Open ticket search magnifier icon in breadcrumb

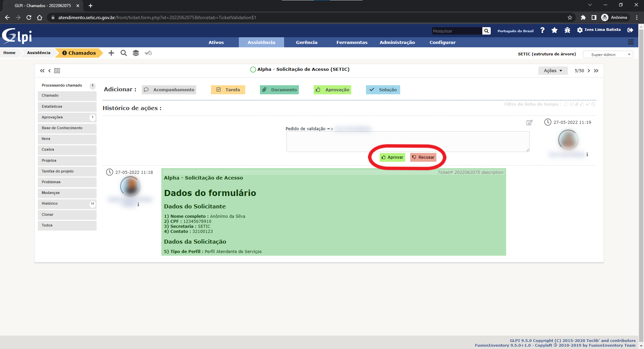[123, 53]
